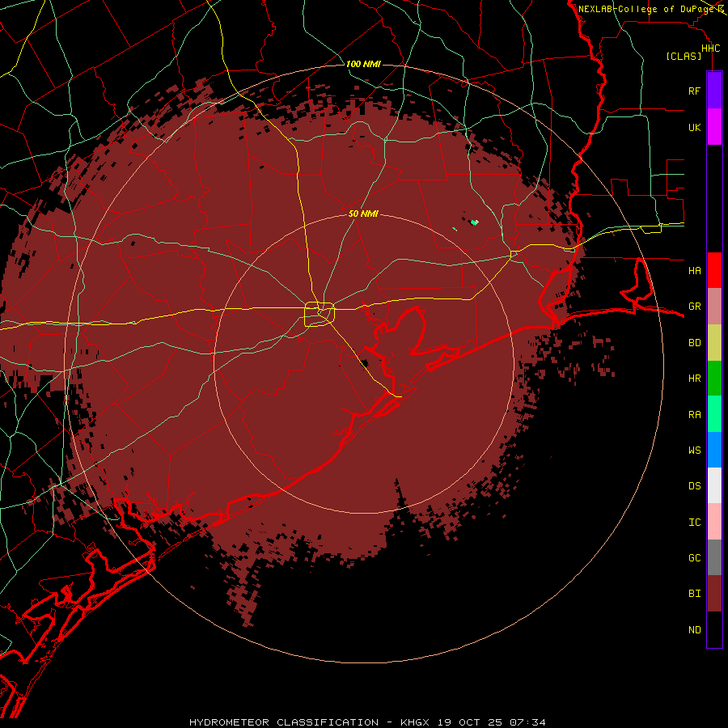Click the RF purple legend swatch
This screenshot has width=728, height=728.
(x=714, y=91)
